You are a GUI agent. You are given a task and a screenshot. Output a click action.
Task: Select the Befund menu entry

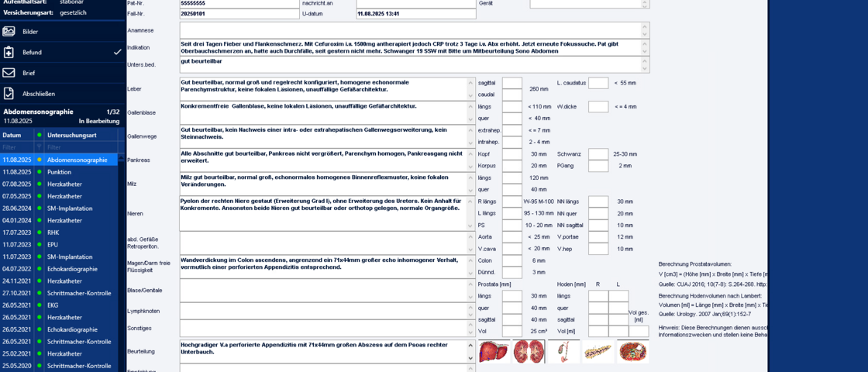click(63, 52)
